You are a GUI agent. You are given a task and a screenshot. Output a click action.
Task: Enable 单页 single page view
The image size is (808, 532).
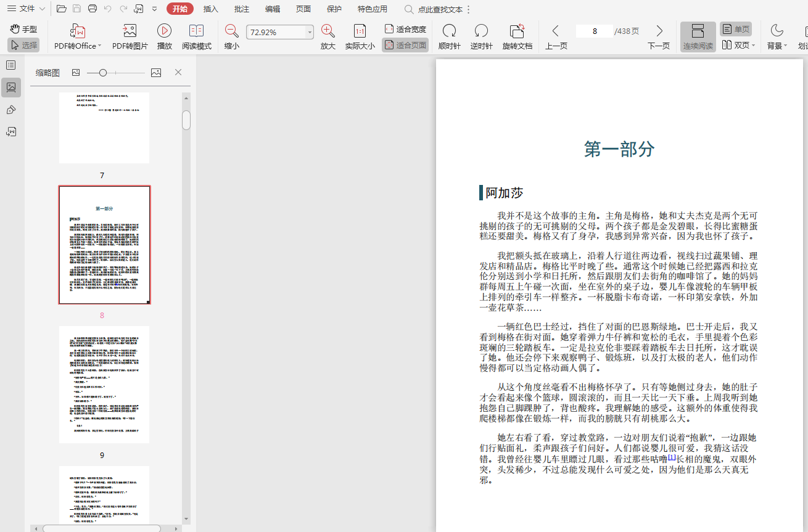pos(736,29)
